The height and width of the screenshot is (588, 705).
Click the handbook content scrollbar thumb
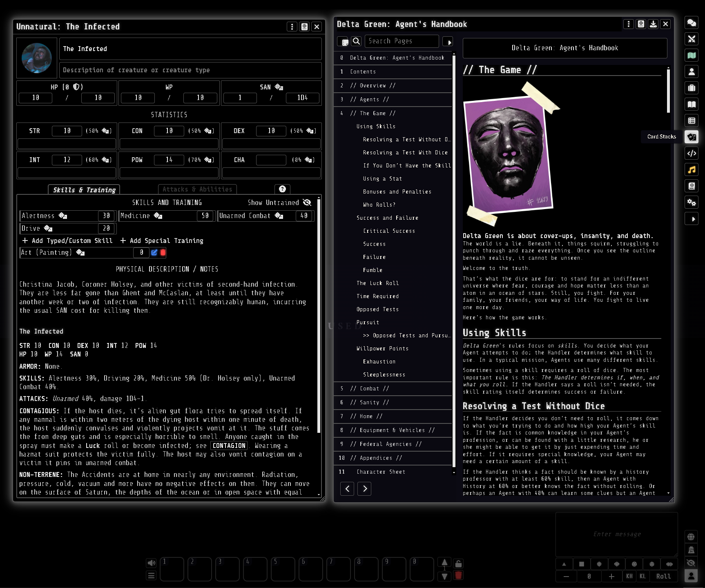[668, 91]
